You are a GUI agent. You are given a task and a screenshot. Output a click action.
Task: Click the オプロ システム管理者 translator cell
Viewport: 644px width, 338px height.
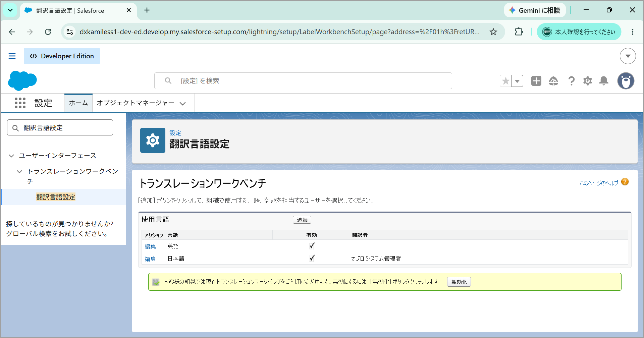pyautogui.click(x=376, y=259)
